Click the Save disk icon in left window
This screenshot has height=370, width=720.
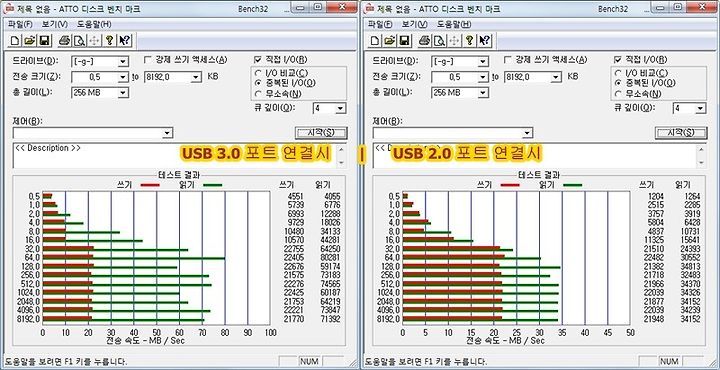[45, 40]
